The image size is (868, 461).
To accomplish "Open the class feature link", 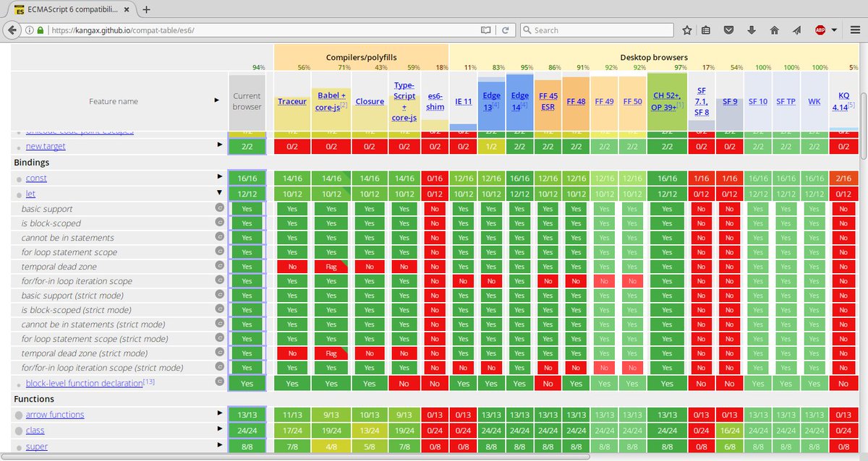I will pyautogui.click(x=35, y=430).
